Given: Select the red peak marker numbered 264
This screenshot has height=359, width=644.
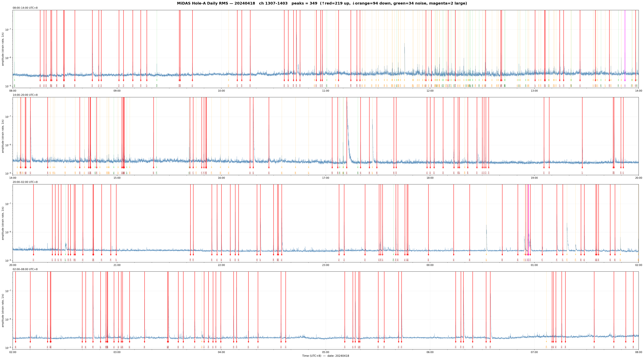Looking at the screenshot, I should click(x=428, y=254).
